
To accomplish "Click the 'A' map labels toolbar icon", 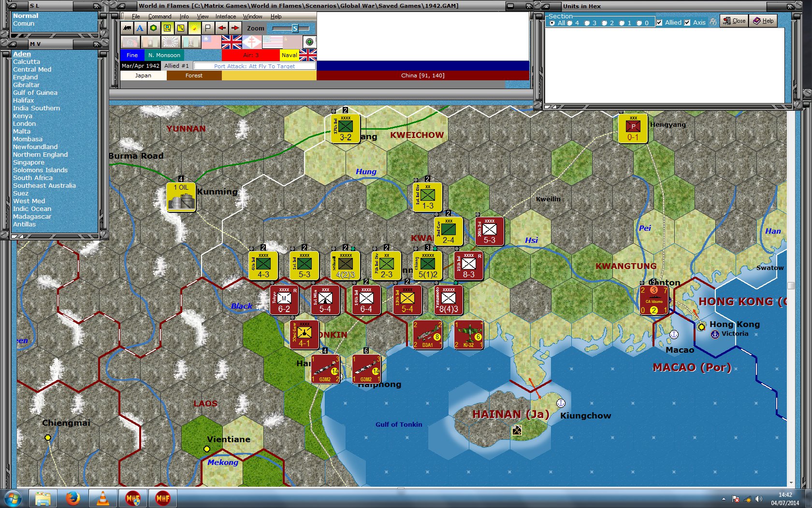I will point(140,28).
